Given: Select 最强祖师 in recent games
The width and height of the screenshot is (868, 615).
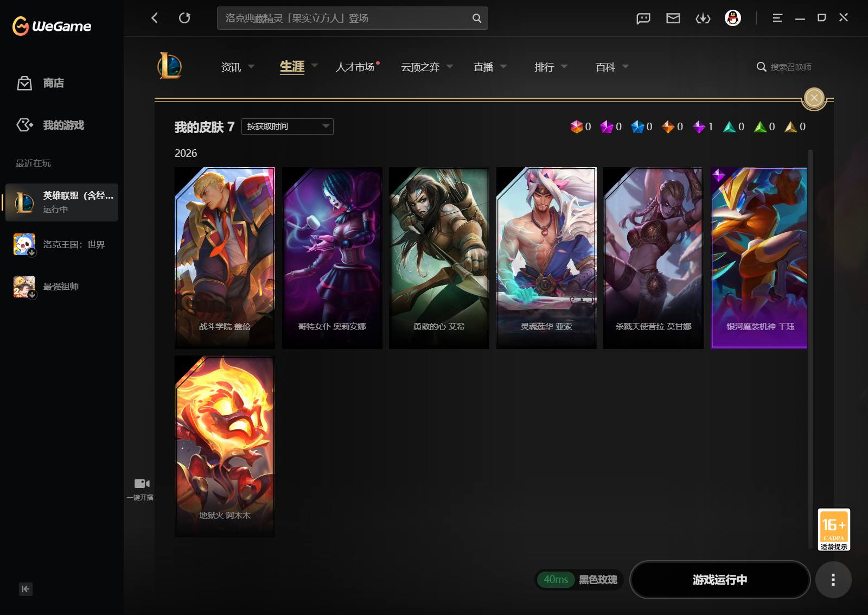Looking at the screenshot, I should (62, 286).
